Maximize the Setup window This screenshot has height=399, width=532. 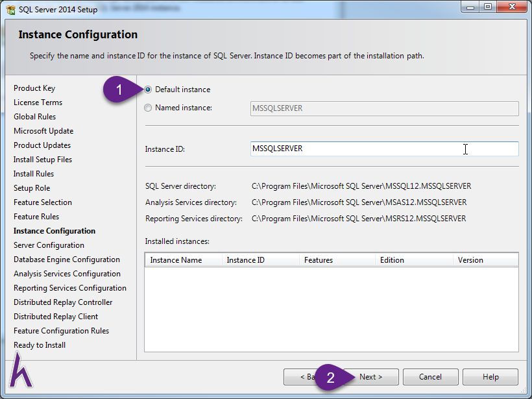click(488, 7)
